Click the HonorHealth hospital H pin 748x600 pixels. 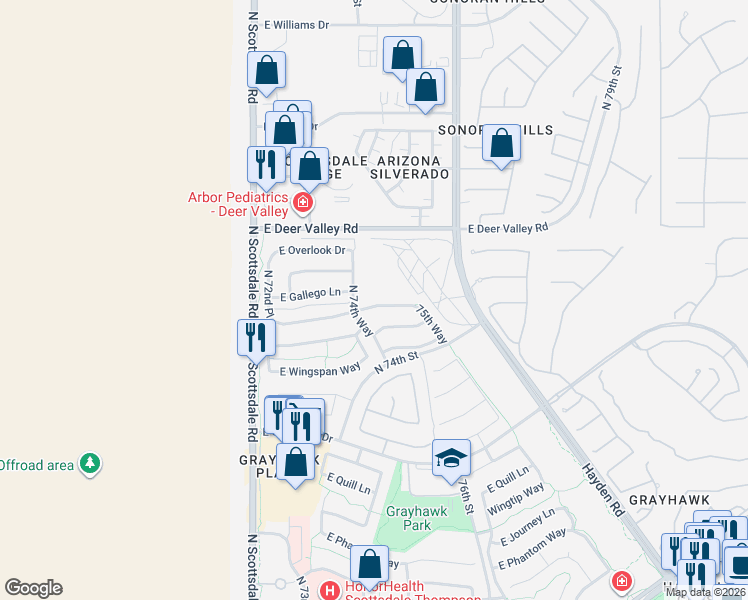[x=330, y=590]
